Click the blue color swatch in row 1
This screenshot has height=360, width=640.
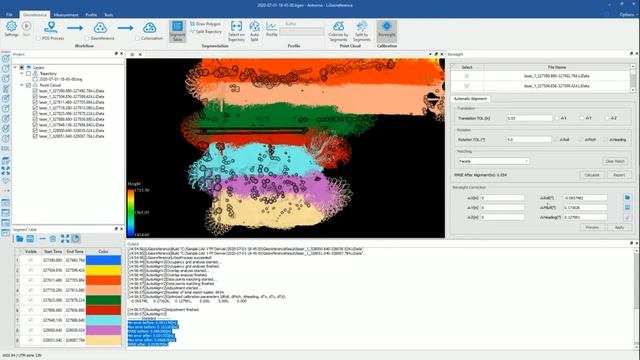103,260
